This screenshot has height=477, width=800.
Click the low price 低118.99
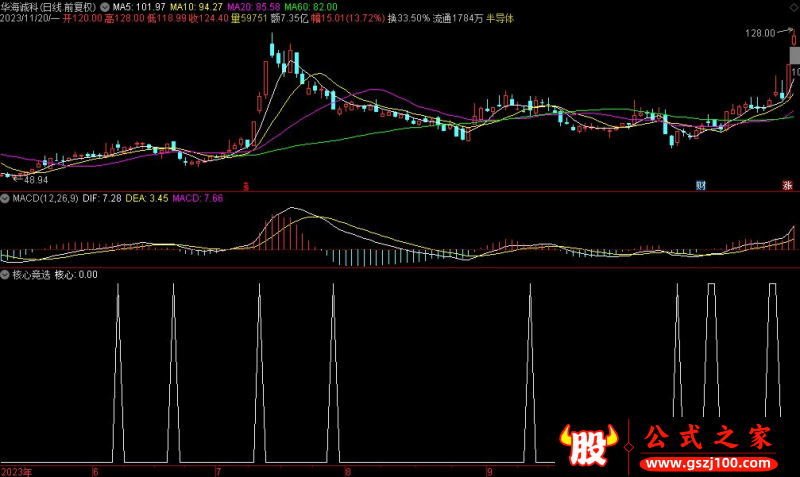pos(167,19)
